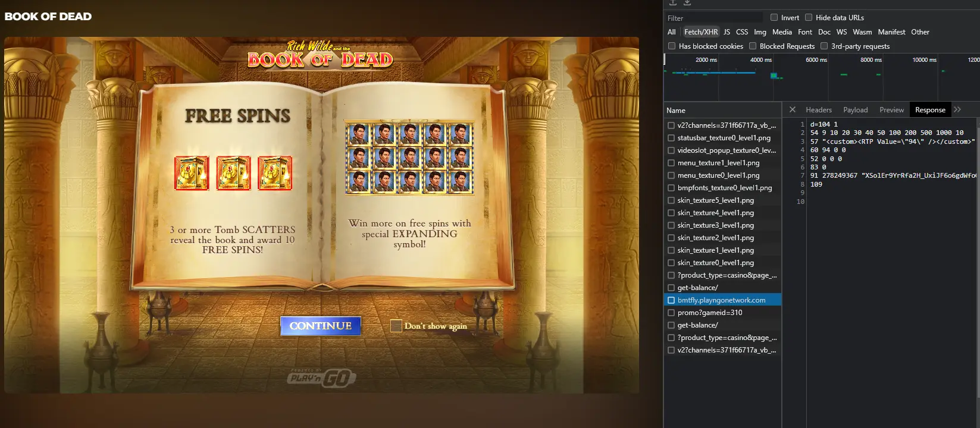Filter requests by Doc
Screen dimensions: 980x428
tap(824, 32)
